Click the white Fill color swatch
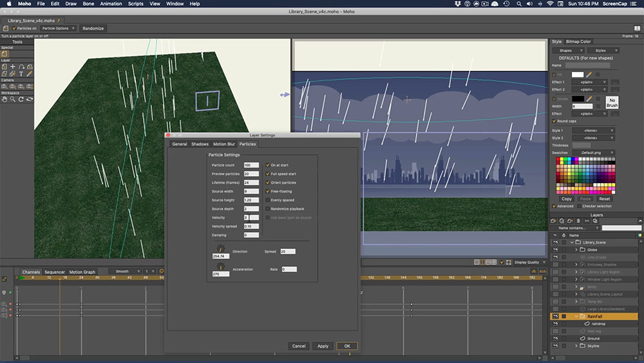The height and width of the screenshot is (363, 644). (x=578, y=74)
